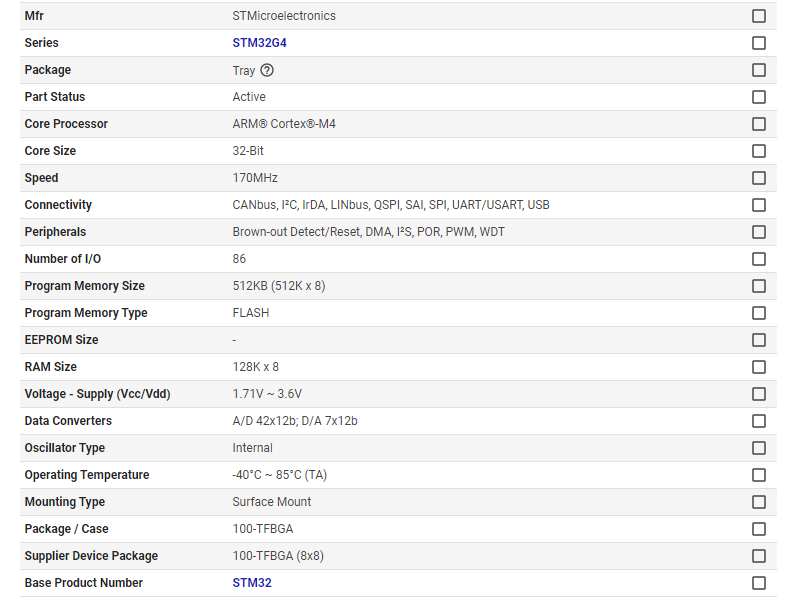Click the CANbus connectivity list text

[x=391, y=205]
